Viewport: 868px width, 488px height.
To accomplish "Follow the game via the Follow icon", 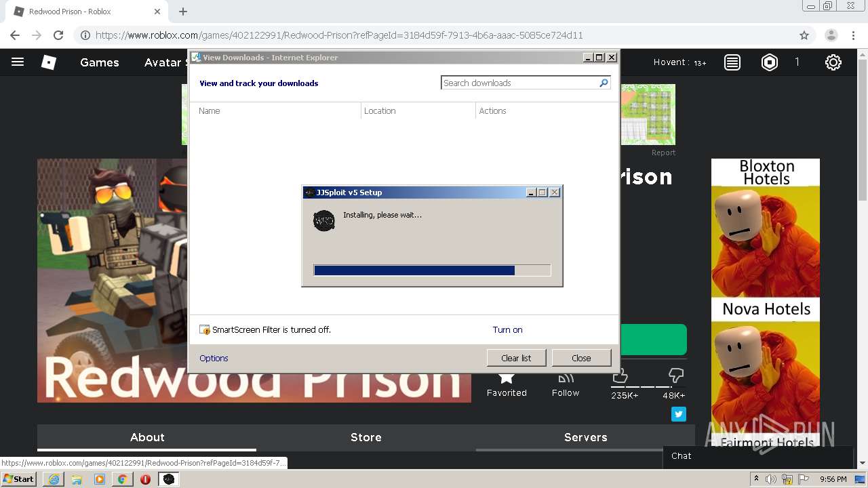I will pos(566,377).
